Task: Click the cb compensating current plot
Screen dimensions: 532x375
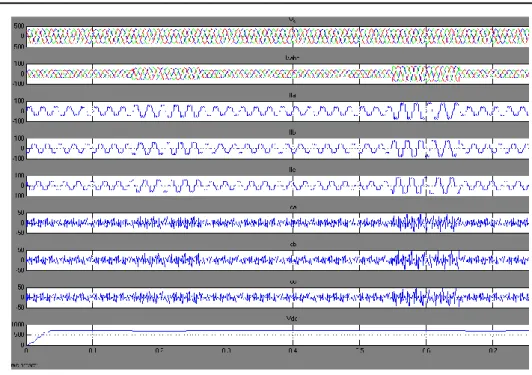Action: [x=278, y=260]
